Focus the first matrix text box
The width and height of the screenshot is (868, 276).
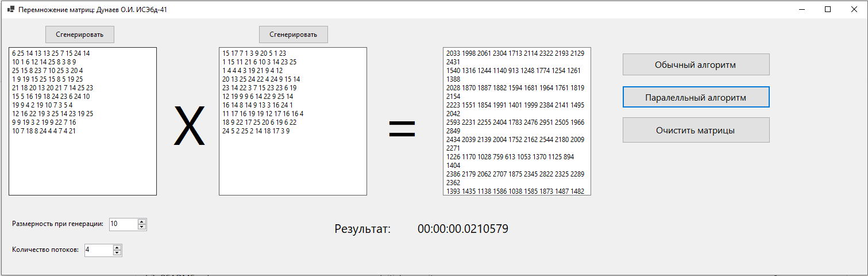(83, 161)
